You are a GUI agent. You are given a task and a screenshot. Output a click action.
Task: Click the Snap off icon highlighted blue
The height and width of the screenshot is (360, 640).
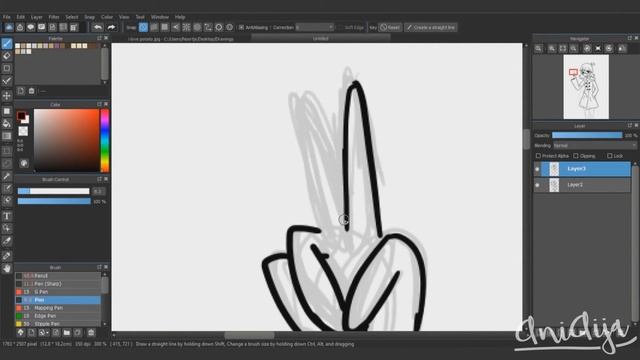click(x=143, y=27)
